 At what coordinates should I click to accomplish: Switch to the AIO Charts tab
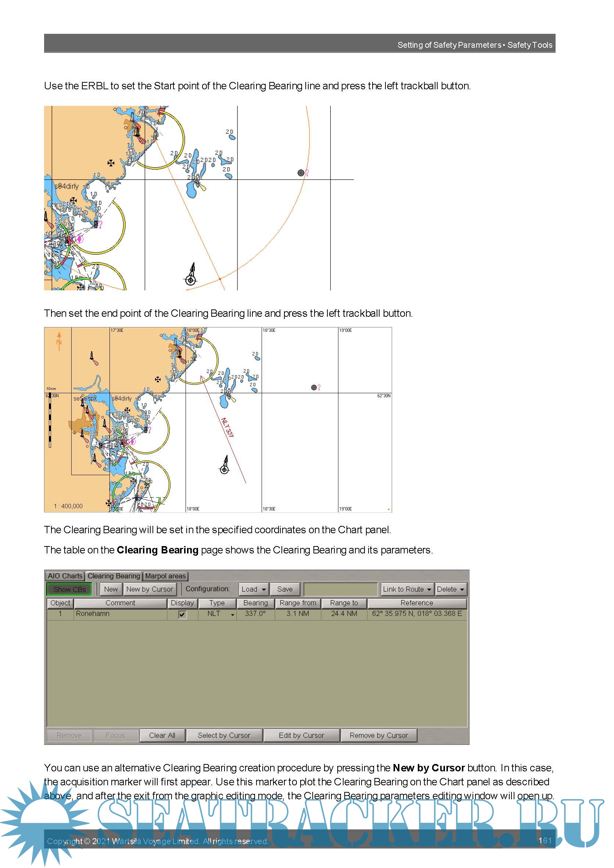pos(65,576)
